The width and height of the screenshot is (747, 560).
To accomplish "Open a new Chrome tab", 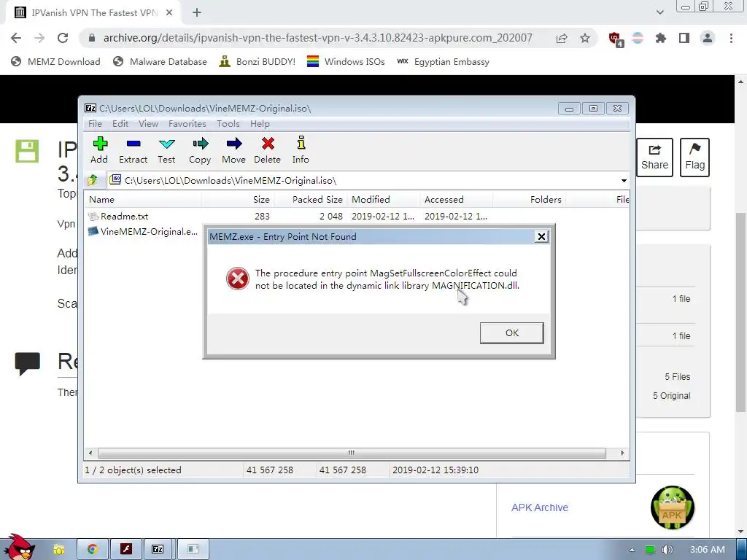I will pyautogui.click(x=197, y=13).
